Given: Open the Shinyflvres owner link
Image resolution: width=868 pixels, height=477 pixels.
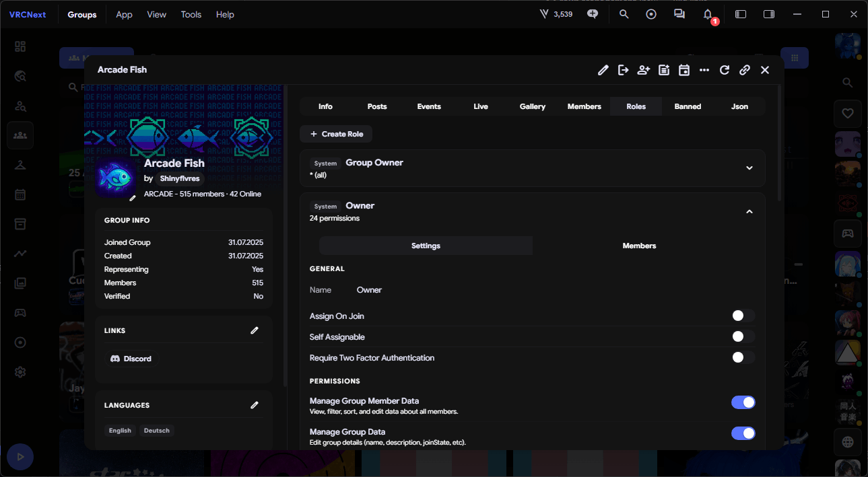Looking at the screenshot, I should pyautogui.click(x=180, y=179).
